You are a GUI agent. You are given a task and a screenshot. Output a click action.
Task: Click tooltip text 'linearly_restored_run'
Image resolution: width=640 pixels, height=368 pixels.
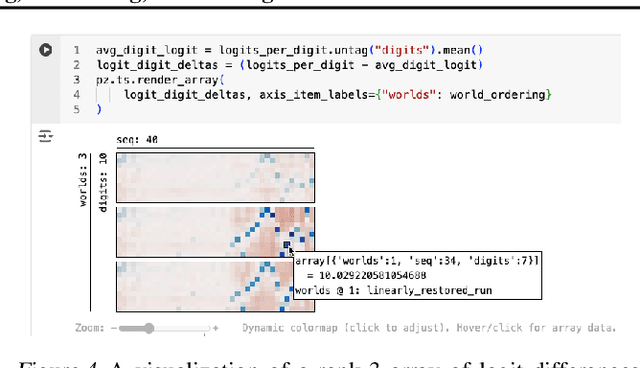[429, 290]
